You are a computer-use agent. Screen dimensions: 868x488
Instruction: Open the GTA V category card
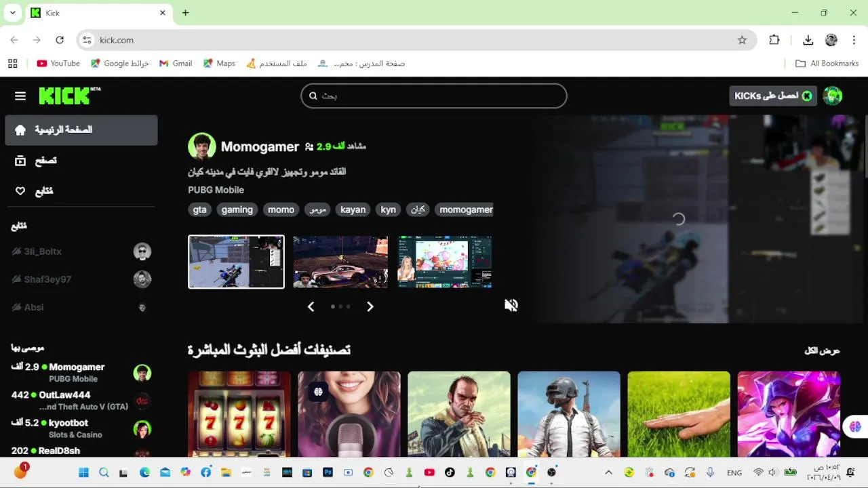pyautogui.click(x=458, y=414)
